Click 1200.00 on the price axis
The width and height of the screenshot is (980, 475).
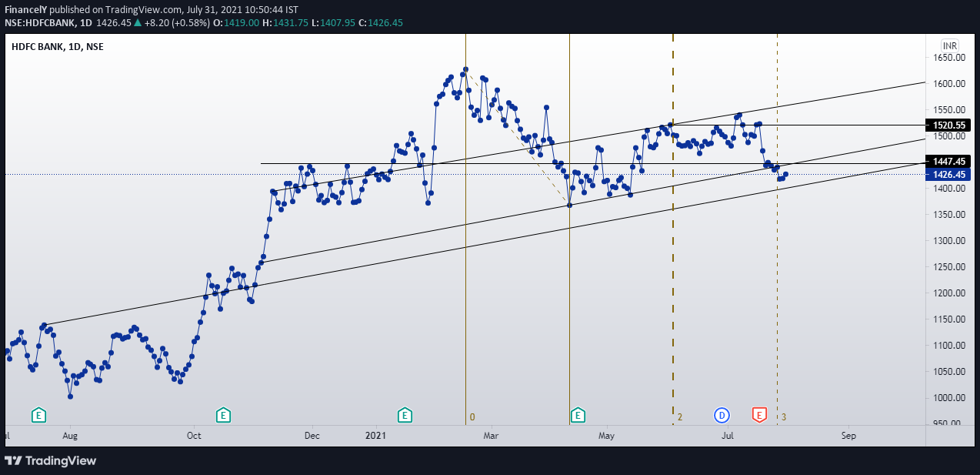point(950,293)
